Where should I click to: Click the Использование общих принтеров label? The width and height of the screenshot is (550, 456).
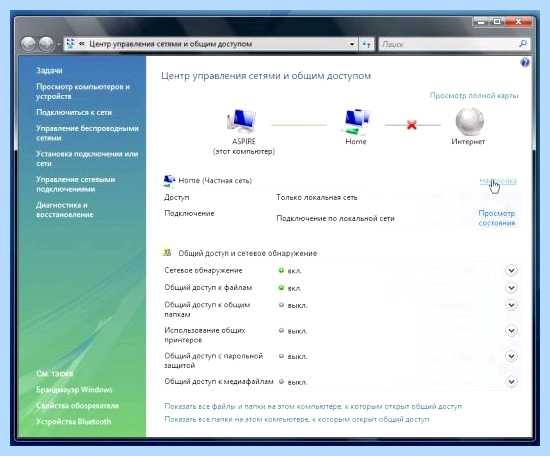coord(205,335)
